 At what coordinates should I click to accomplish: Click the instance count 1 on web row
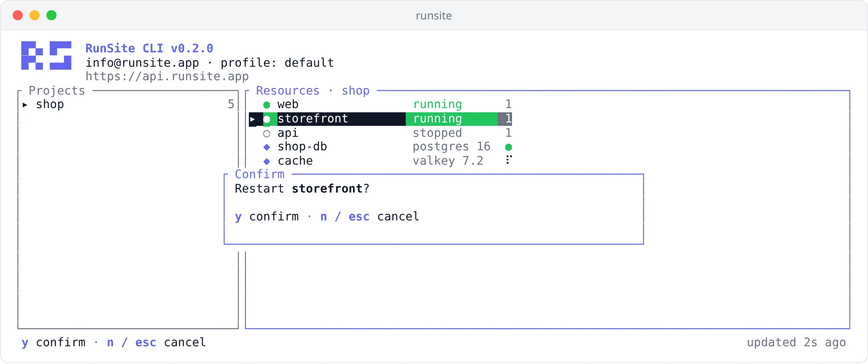pyautogui.click(x=509, y=104)
